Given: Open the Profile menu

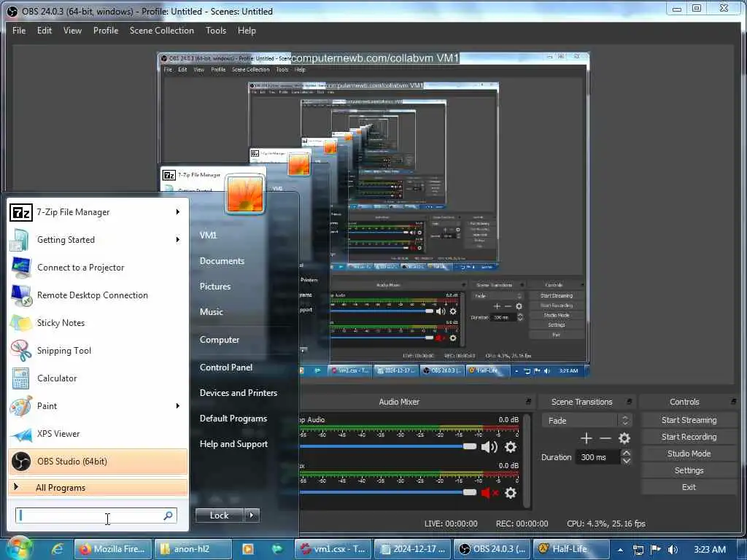Looking at the screenshot, I should 106,31.
